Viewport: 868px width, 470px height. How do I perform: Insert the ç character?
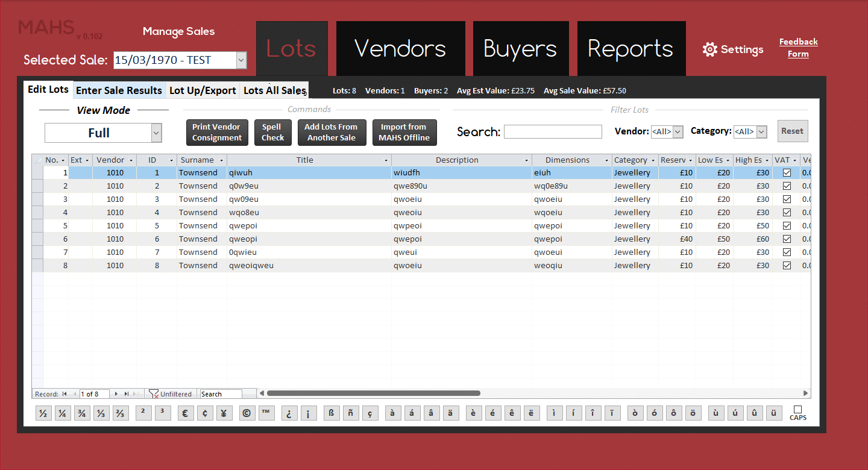coord(370,413)
